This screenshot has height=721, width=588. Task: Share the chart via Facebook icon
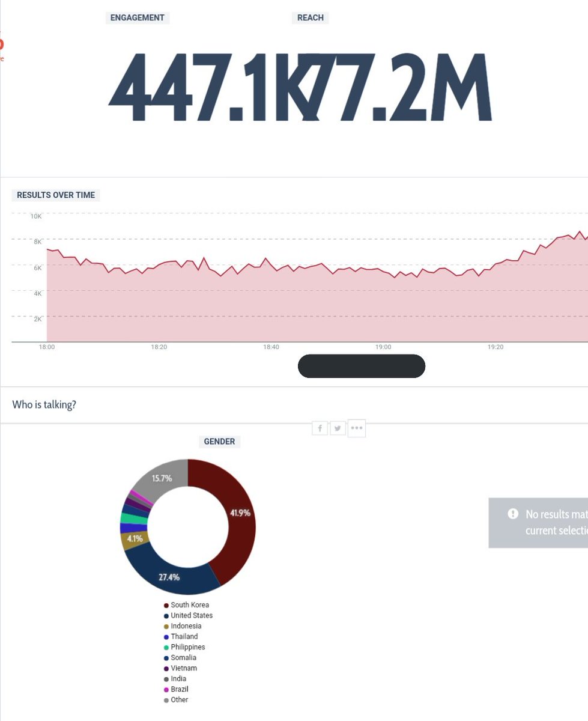(x=320, y=428)
